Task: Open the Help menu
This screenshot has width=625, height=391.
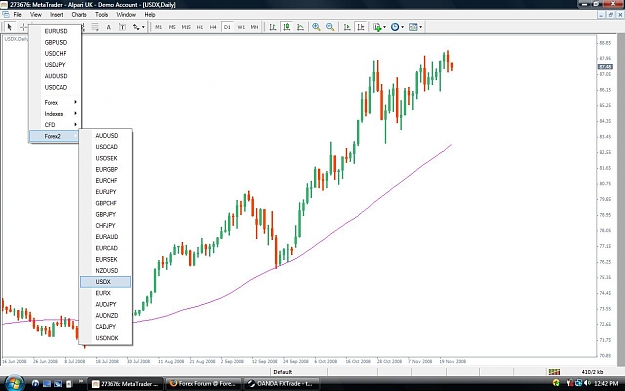Action: pos(150,15)
